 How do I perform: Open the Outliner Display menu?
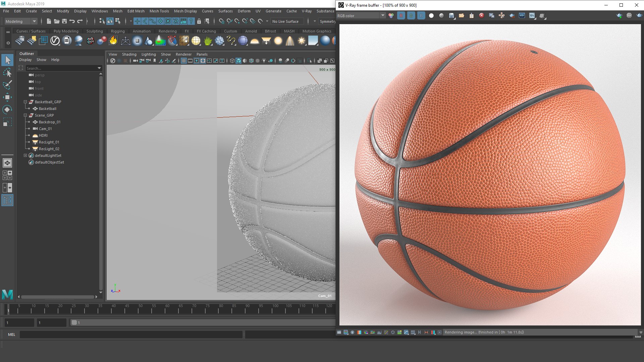point(25,60)
